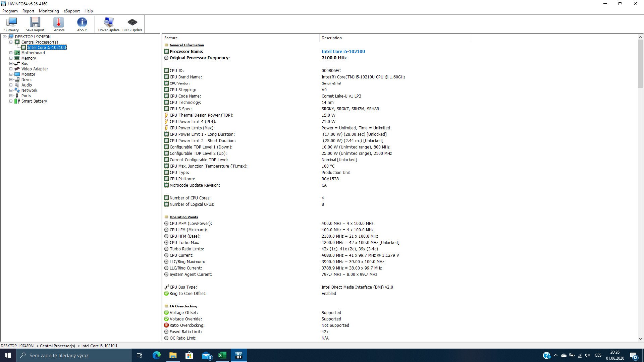Select the Monitor tree icon
Viewport: 644px width, 362px height.
tap(17, 74)
